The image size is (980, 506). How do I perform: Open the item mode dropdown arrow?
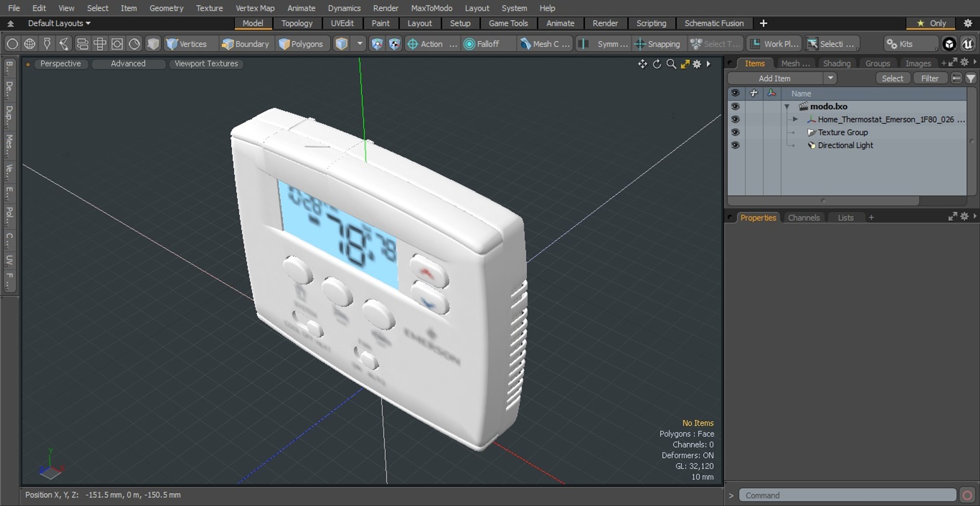pyautogui.click(x=360, y=44)
